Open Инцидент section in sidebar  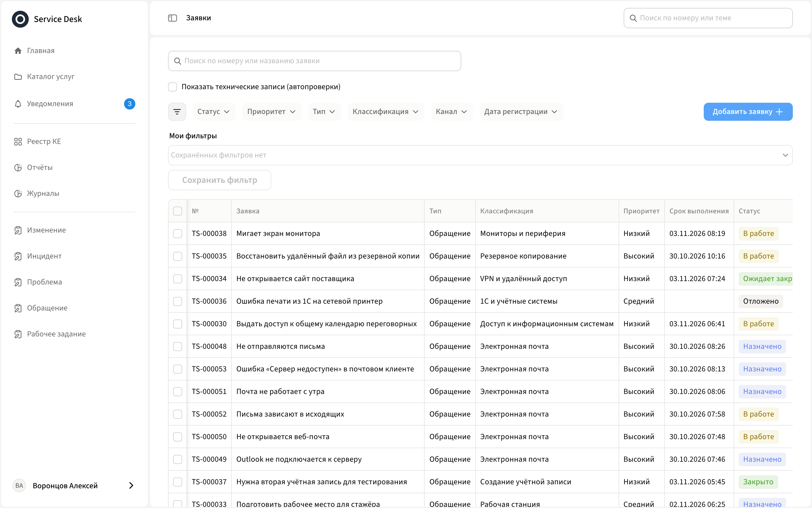coord(44,256)
